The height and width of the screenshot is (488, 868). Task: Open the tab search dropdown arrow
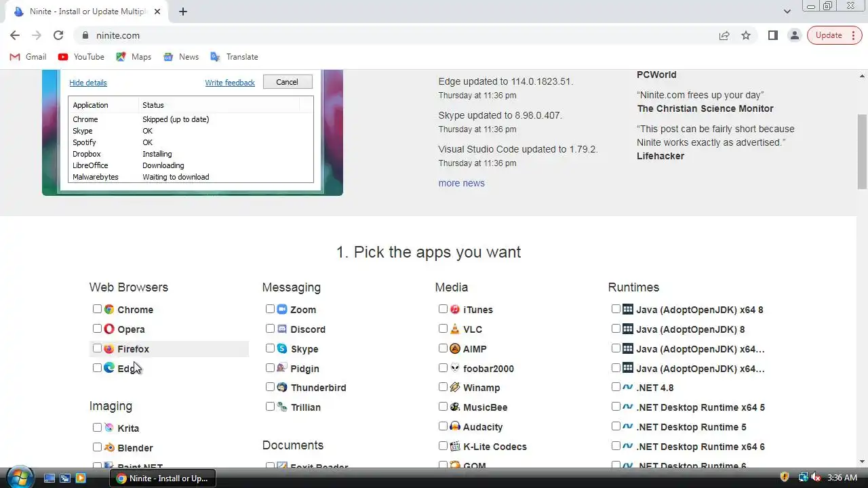(x=787, y=12)
